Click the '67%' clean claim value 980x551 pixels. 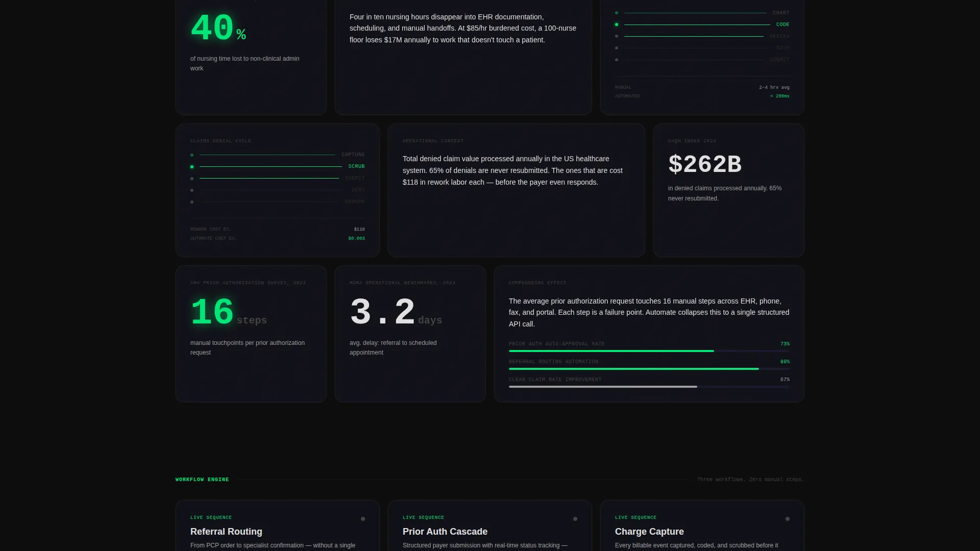tap(785, 380)
